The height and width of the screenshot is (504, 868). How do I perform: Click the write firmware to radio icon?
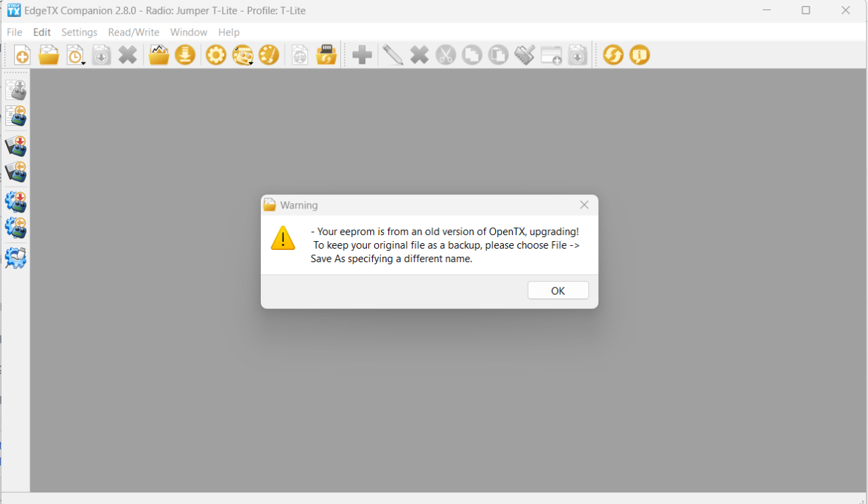click(x=16, y=202)
